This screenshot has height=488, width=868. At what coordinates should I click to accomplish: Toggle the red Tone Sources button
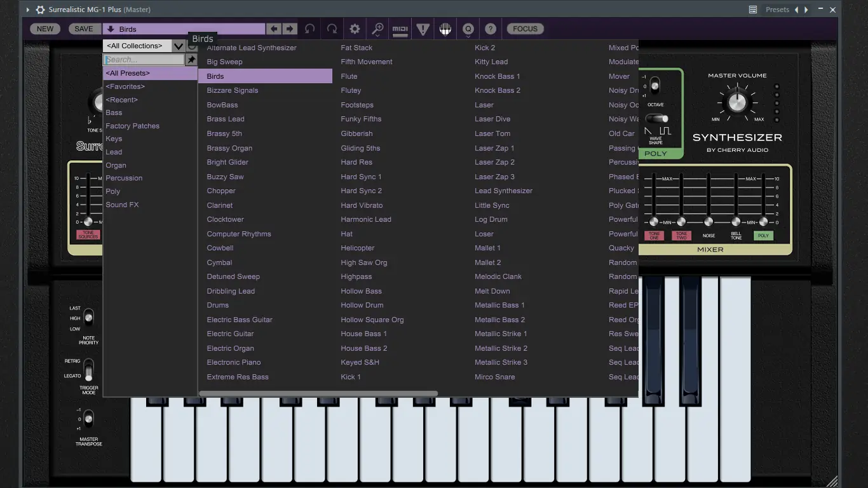pos(88,235)
